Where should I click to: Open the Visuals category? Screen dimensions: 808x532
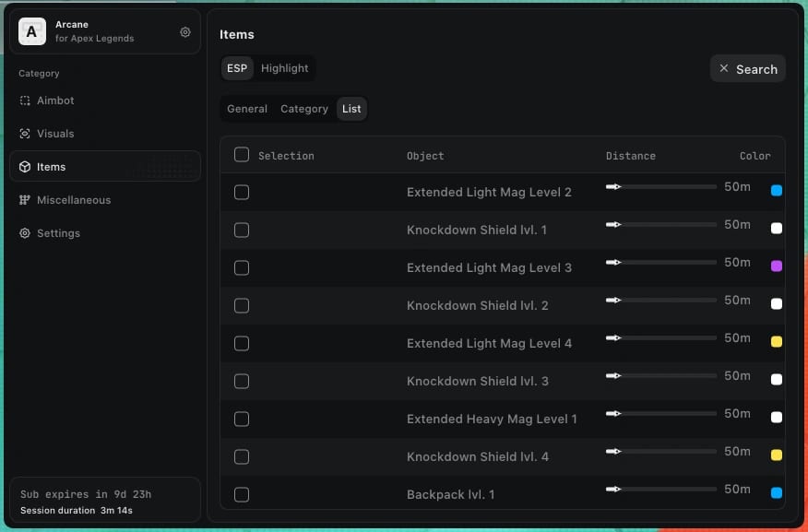[105, 134]
